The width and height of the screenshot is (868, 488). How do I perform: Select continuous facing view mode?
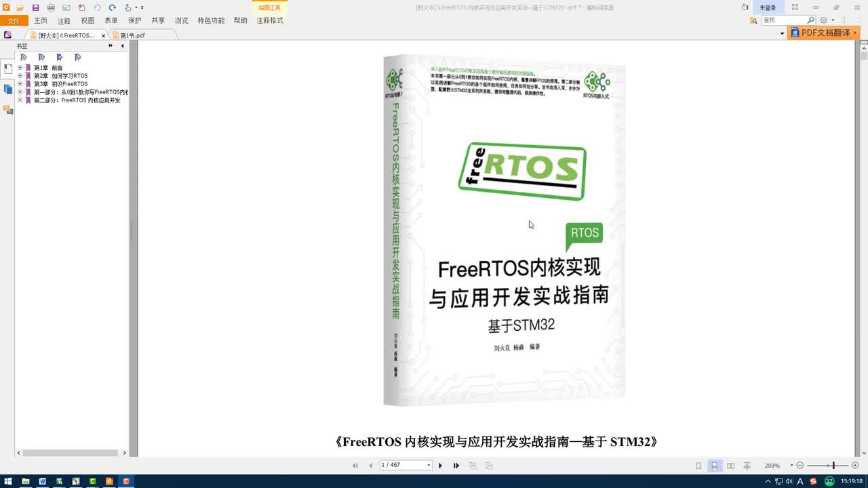pos(747,466)
